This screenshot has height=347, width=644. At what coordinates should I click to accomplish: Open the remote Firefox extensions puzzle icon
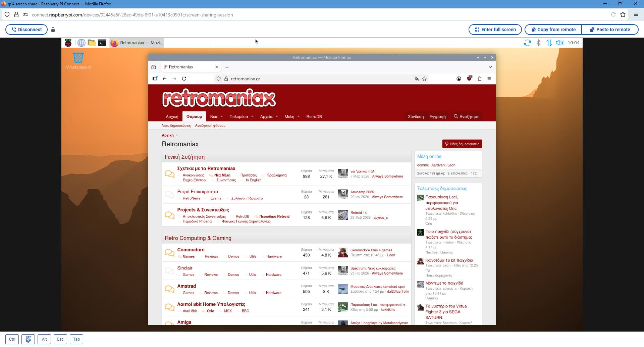479,79
